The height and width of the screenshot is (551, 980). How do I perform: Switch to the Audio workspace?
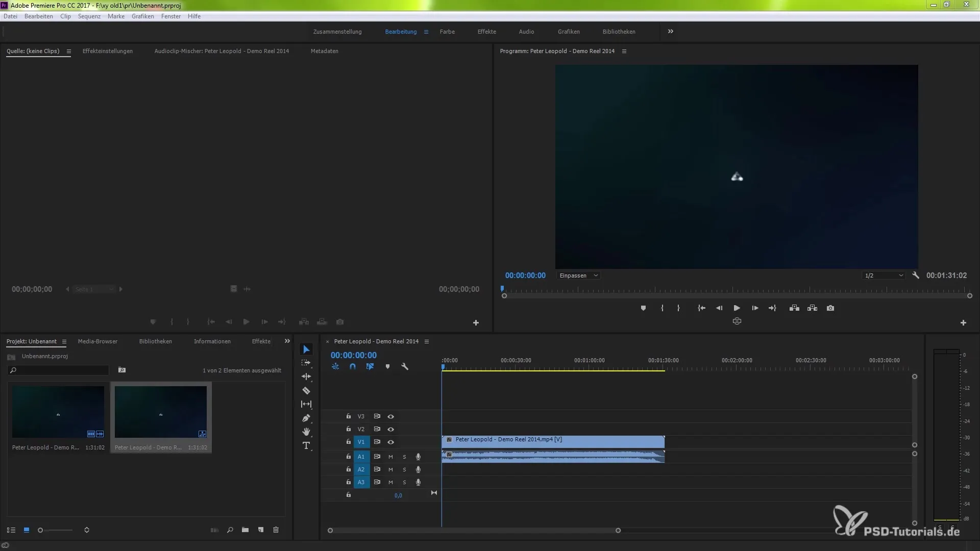526,32
